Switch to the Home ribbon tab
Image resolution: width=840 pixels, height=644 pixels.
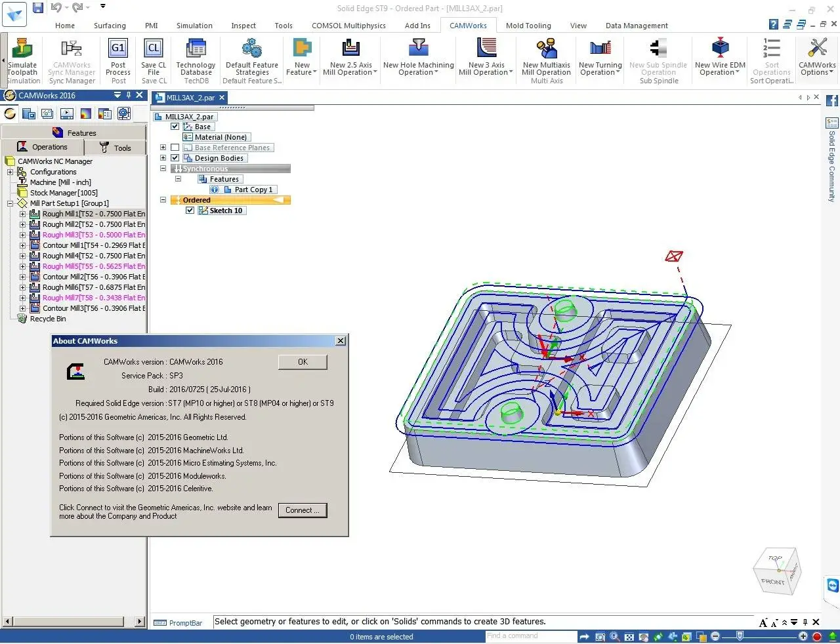coord(65,26)
